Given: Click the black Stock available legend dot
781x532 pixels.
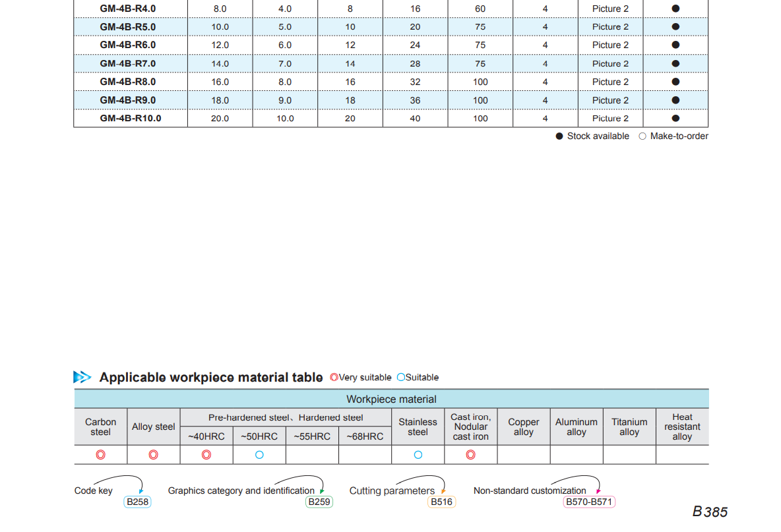Looking at the screenshot, I should pos(559,136).
